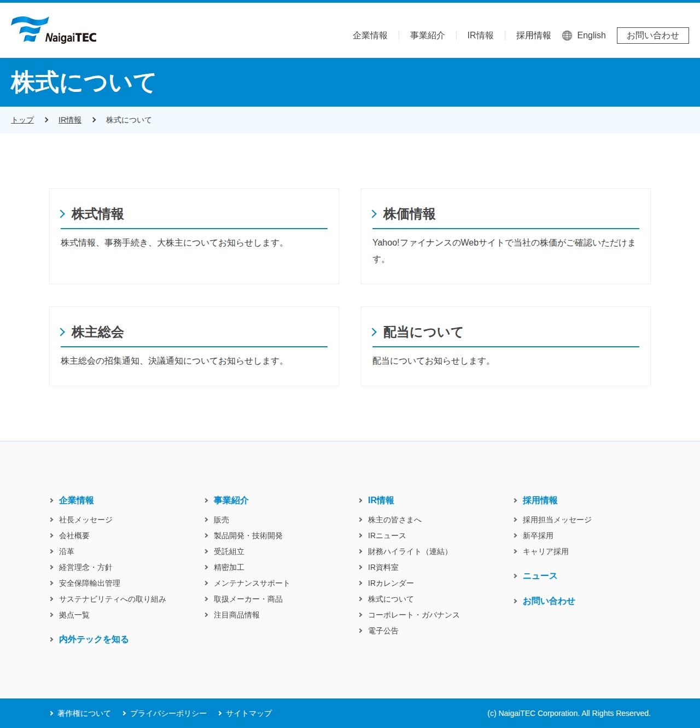Open the 株主総会 card
The width and height of the screenshot is (700, 728).
pyautogui.click(x=194, y=346)
